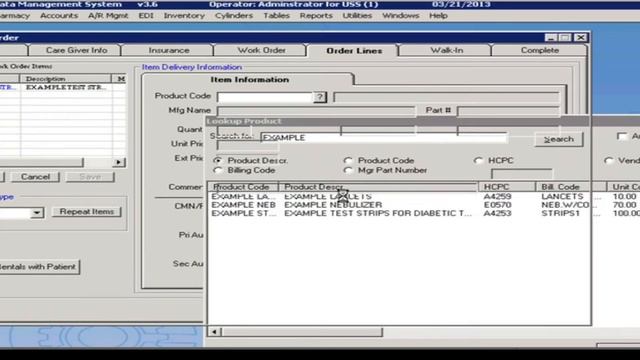
Task: Click the Product Descr. column header
Action: click(x=378, y=187)
